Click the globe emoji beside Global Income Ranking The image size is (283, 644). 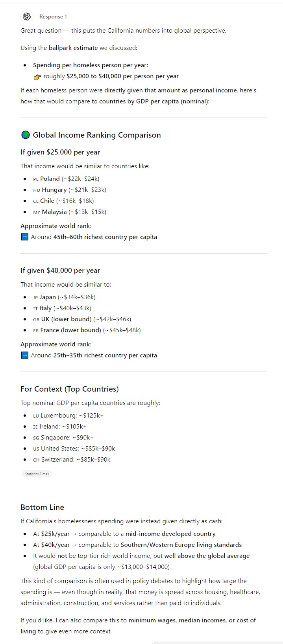[25, 135]
